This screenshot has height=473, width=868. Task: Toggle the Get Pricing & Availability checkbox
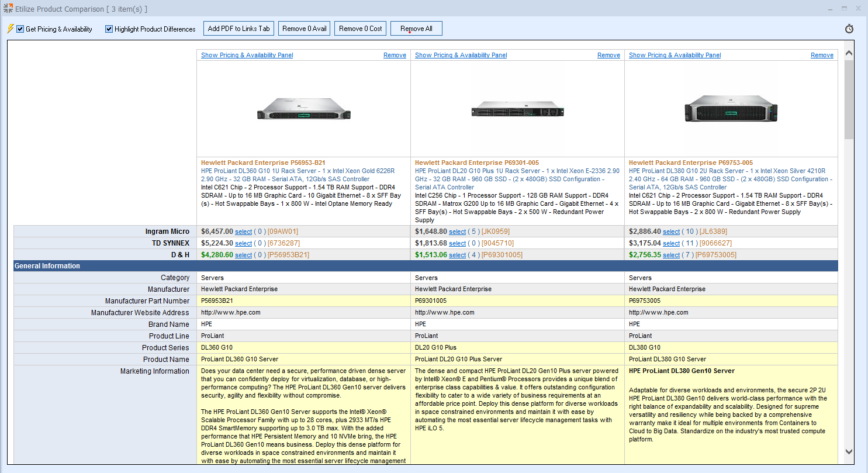(x=20, y=29)
